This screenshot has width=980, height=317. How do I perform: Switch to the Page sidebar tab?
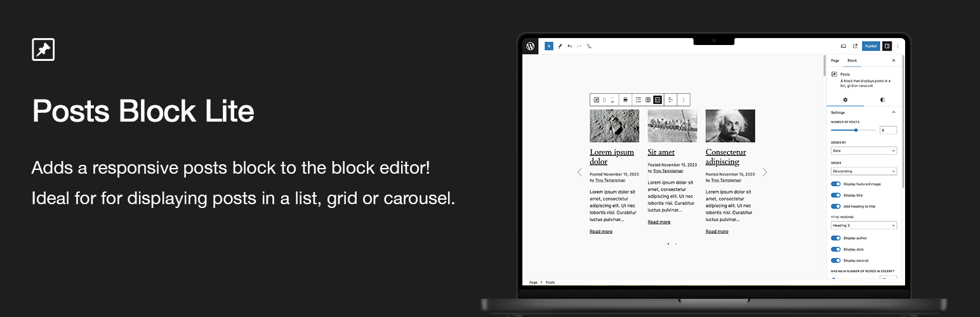pos(835,60)
